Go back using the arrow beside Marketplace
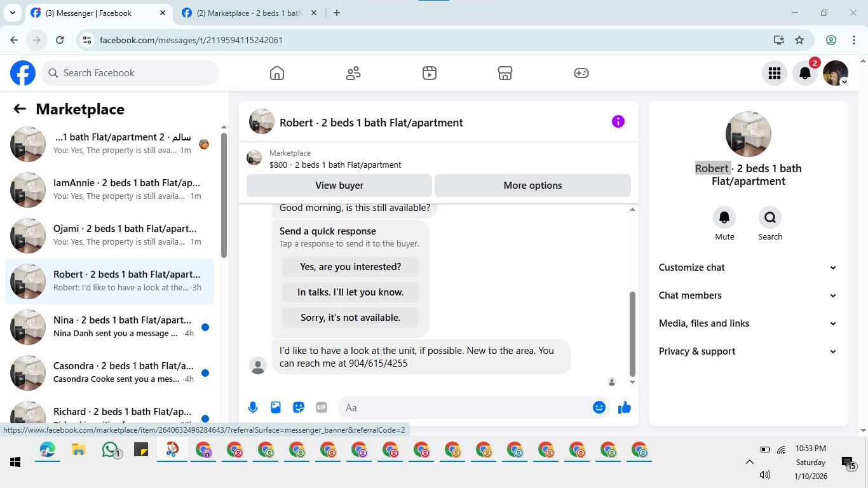The image size is (868, 488). (x=20, y=109)
